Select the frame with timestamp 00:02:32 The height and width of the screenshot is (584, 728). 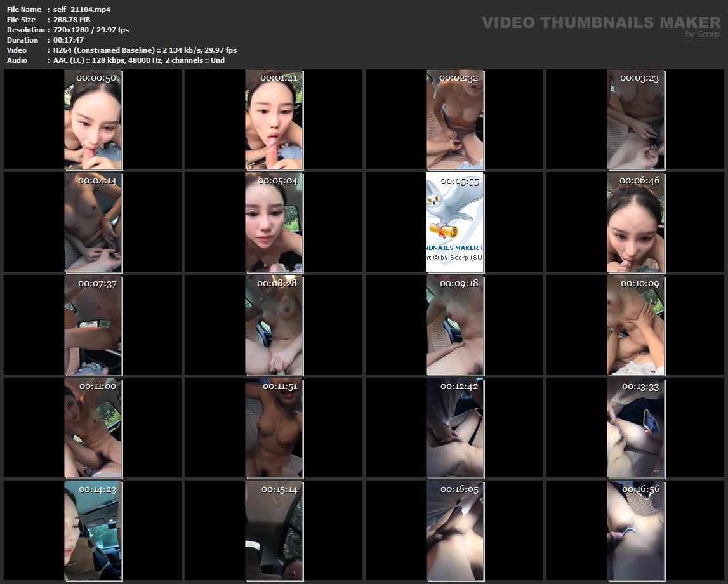coord(454,119)
